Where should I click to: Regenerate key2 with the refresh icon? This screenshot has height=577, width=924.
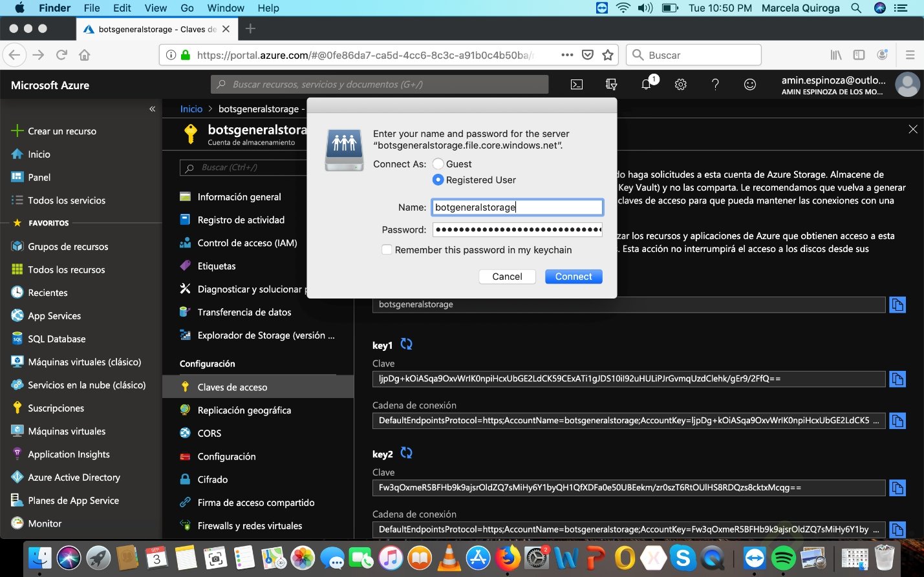pyautogui.click(x=406, y=453)
